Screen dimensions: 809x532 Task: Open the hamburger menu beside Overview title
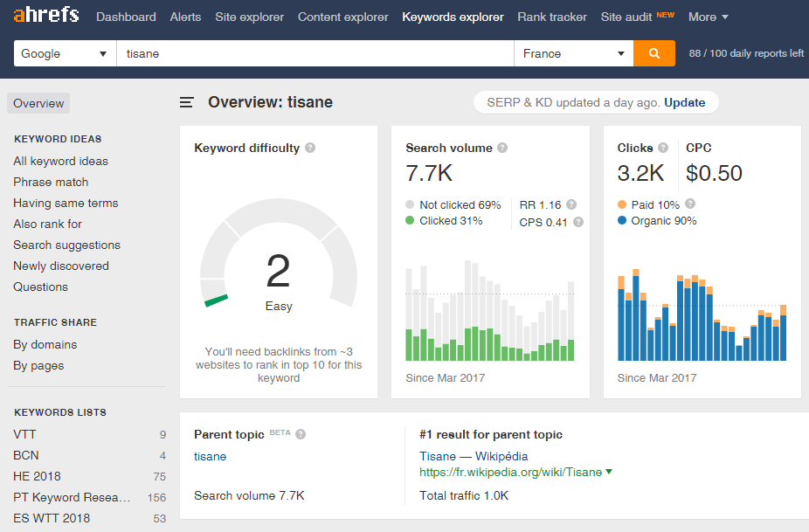click(187, 102)
